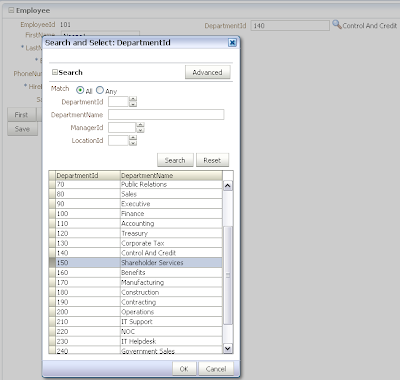Select the All match radio button
Screen dimensions: 400x380
pos(80,90)
